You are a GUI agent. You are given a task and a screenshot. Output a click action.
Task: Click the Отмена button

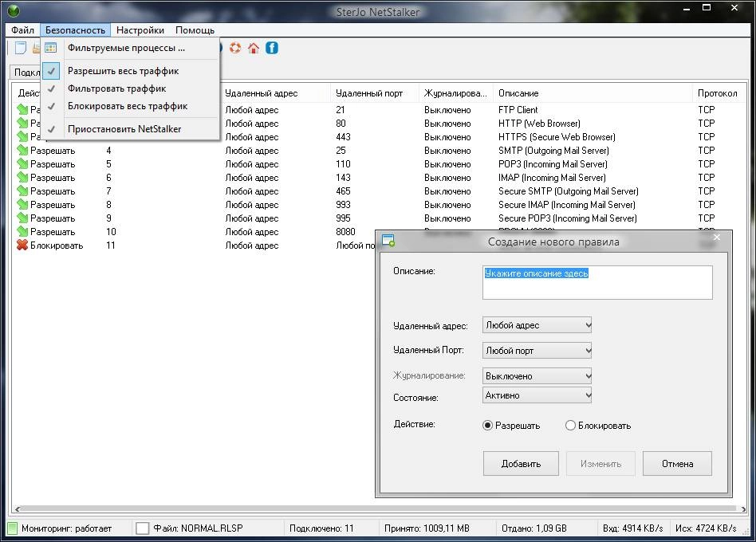(x=677, y=463)
